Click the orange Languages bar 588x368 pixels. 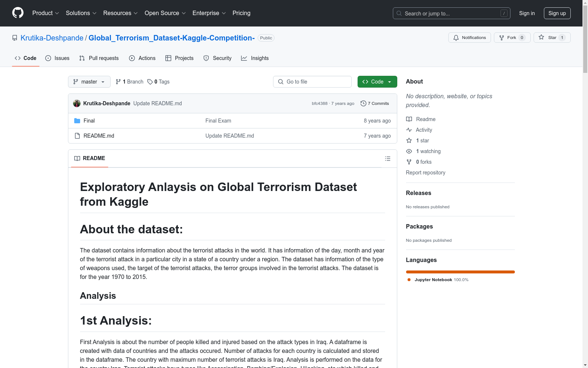(x=460, y=272)
